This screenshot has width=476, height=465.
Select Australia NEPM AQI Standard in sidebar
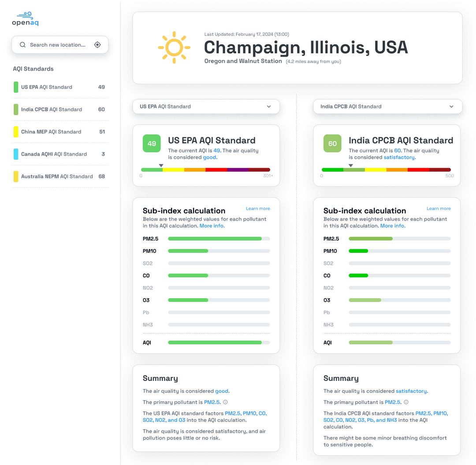60,176
